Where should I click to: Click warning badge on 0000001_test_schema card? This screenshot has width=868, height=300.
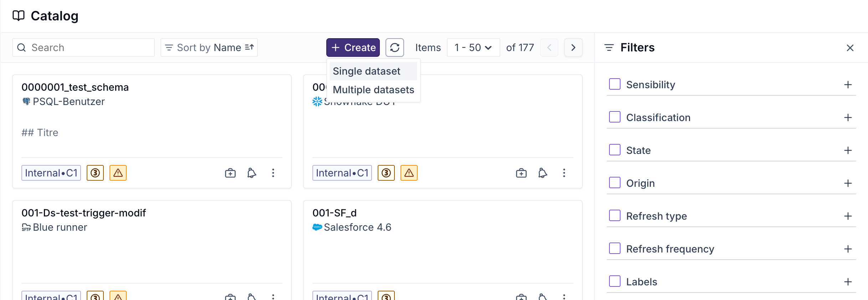click(118, 173)
